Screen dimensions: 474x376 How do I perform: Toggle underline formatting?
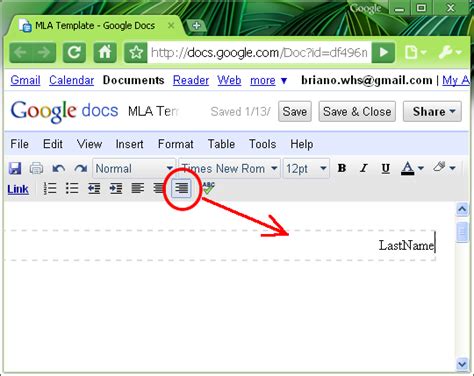(x=386, y=169)
